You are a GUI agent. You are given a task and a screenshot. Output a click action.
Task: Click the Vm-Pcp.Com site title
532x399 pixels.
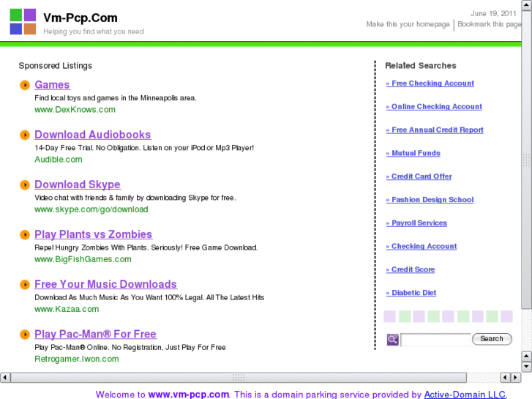80,18
